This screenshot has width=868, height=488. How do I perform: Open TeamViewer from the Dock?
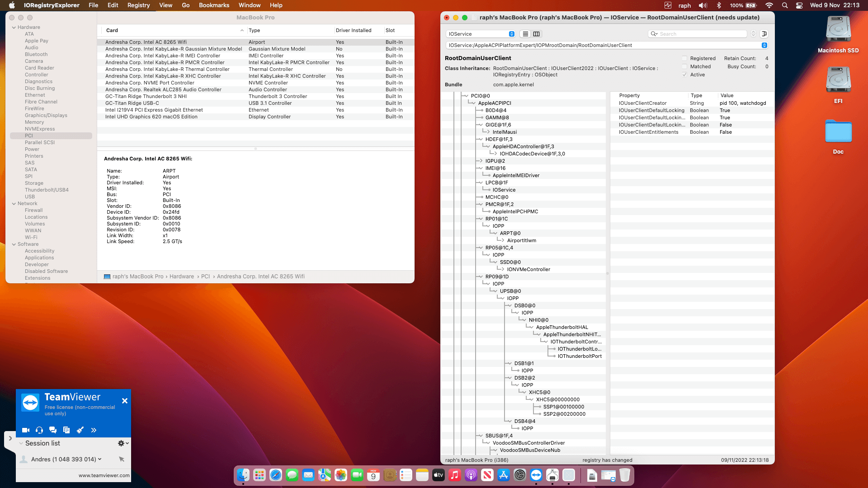(x=536, y=475)
